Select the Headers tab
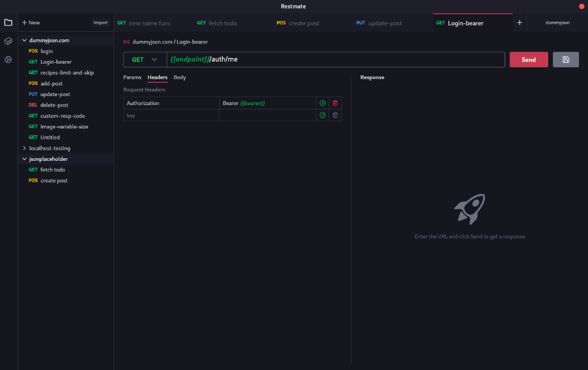This screenshot has width=588, height=370. [158, 78]
